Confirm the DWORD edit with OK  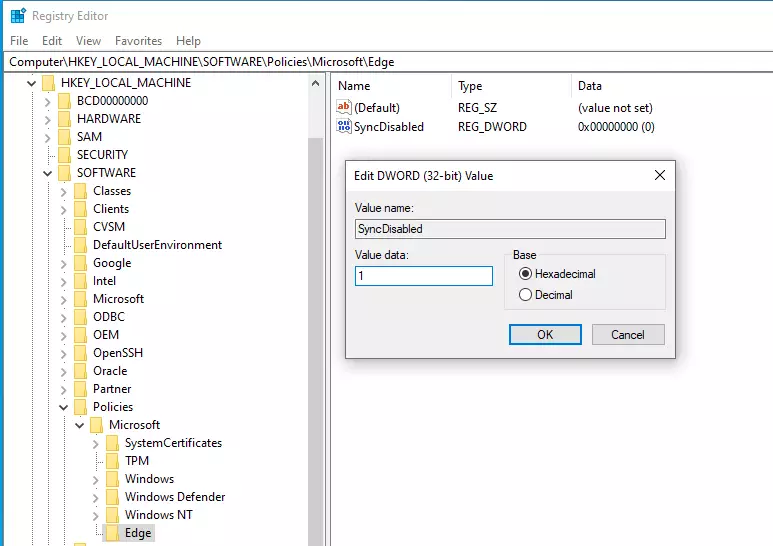point(545,335)
